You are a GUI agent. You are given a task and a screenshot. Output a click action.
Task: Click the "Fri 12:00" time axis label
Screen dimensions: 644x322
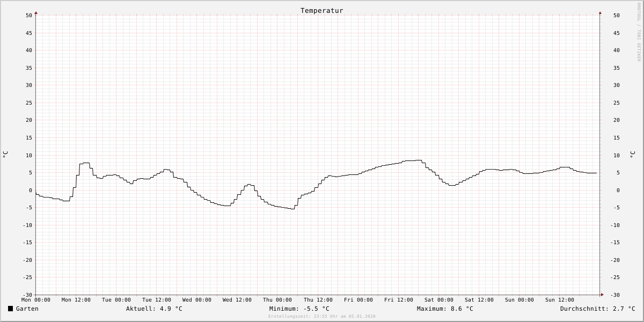399,300
